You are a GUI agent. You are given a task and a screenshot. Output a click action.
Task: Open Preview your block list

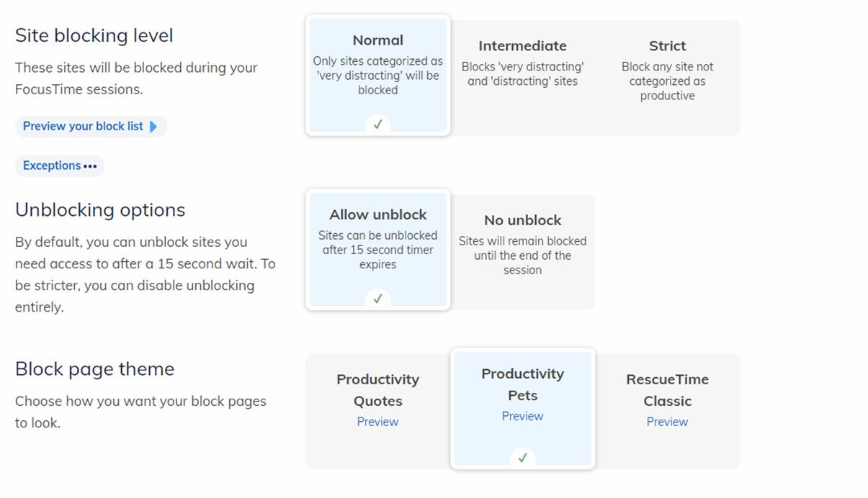tap(83, 127)
